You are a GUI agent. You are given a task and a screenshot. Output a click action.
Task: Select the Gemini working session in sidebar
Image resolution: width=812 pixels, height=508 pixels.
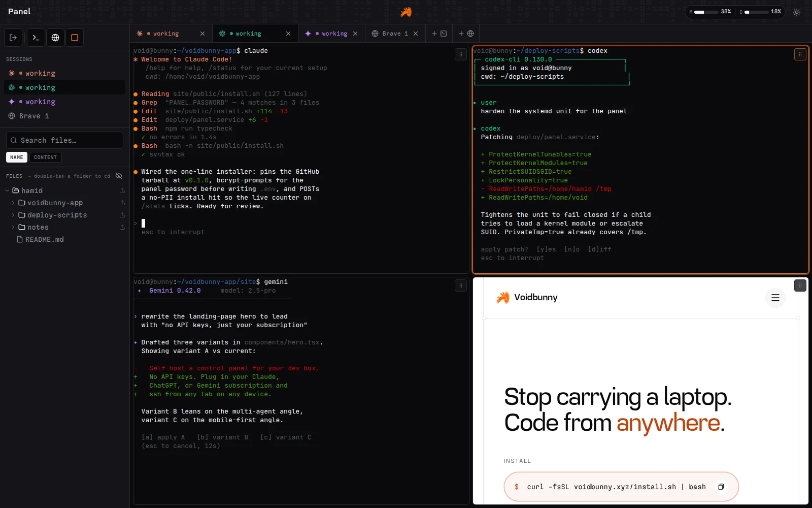tap(64, 102)
